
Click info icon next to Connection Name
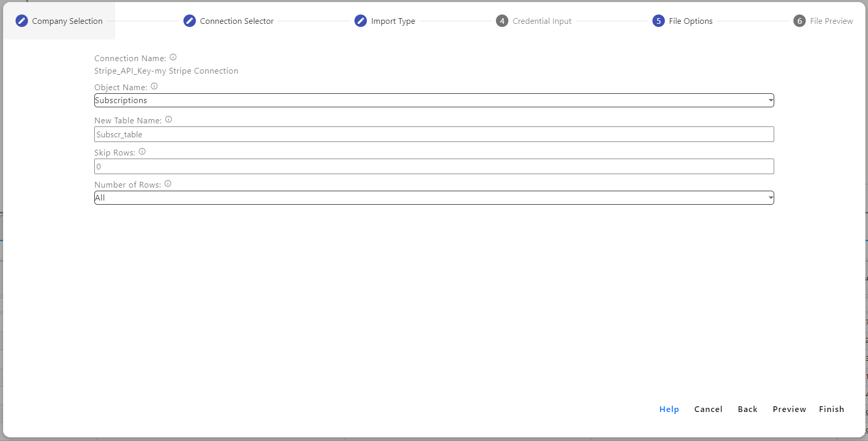[173, 58]
